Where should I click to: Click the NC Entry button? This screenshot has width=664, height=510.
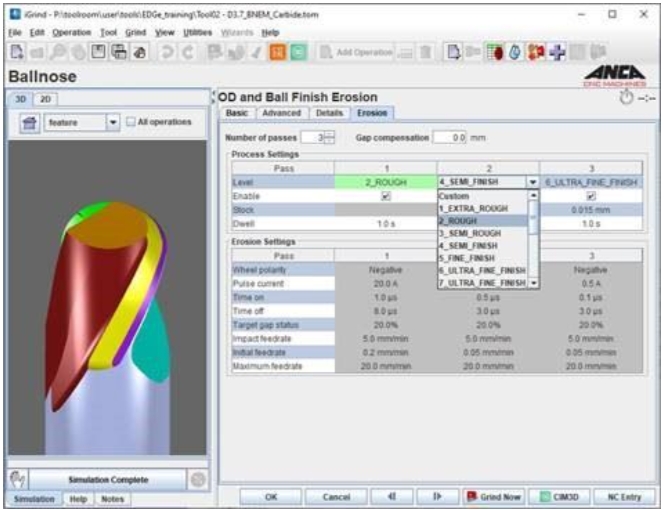[x=624, y=496]
